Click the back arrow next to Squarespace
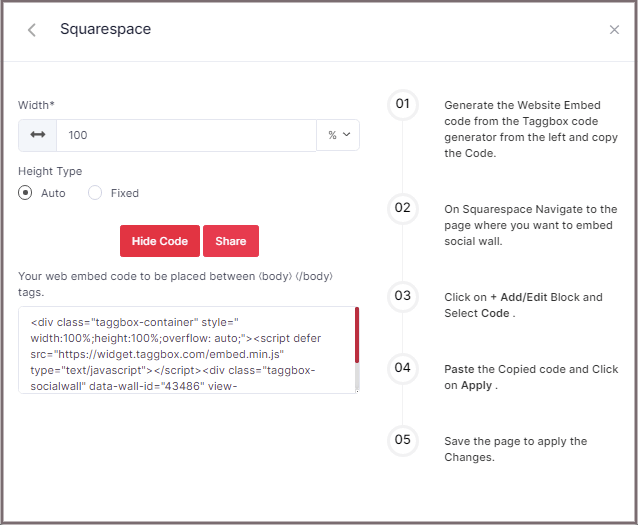 tap(32, 30)
